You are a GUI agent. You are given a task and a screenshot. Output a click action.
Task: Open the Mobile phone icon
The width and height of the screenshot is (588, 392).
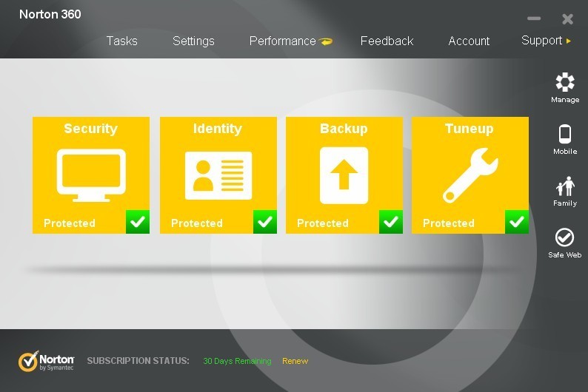point(565,134)
